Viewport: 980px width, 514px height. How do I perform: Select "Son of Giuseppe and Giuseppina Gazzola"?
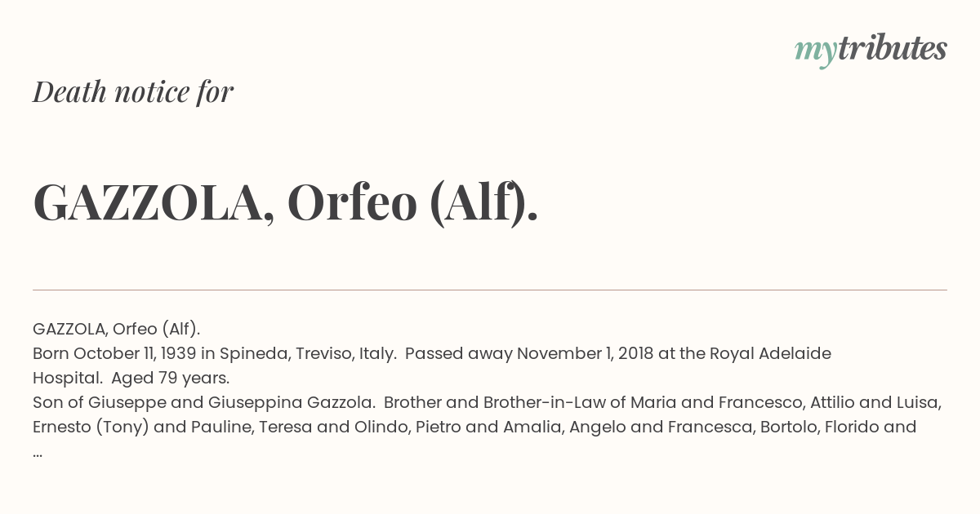click(203, 402)
